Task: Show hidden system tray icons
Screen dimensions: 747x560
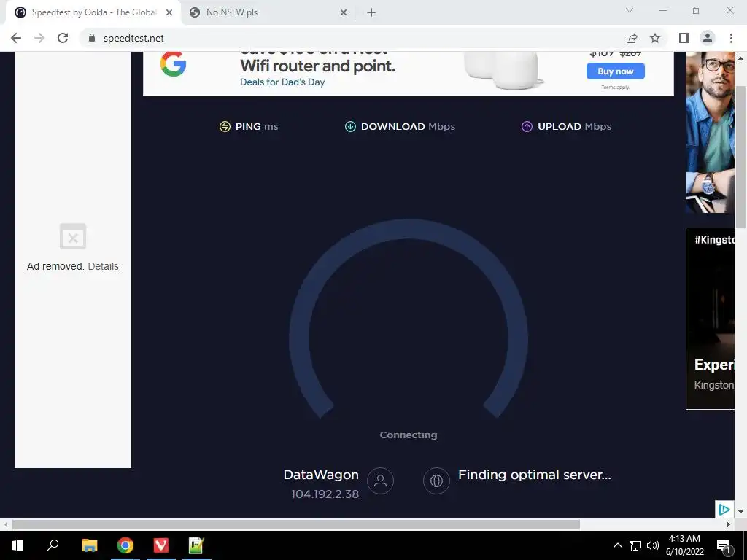Action: (617, 545)
